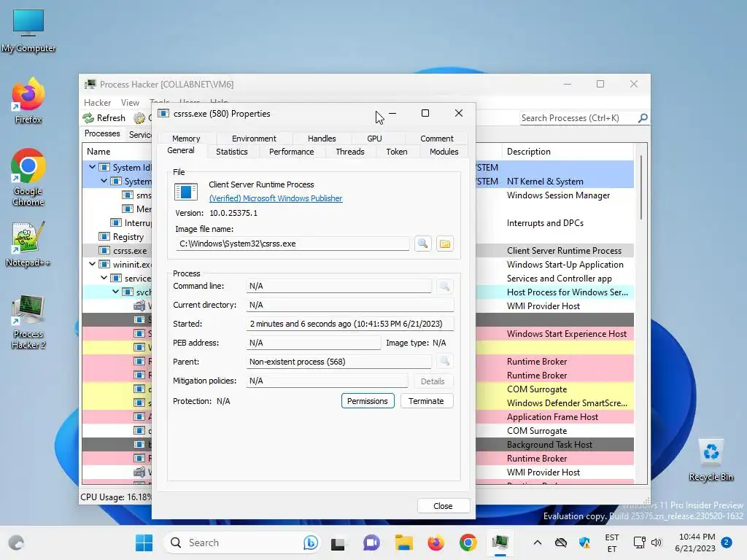Open notification center badge
This screenshot has height=560, width=747.
727,542
